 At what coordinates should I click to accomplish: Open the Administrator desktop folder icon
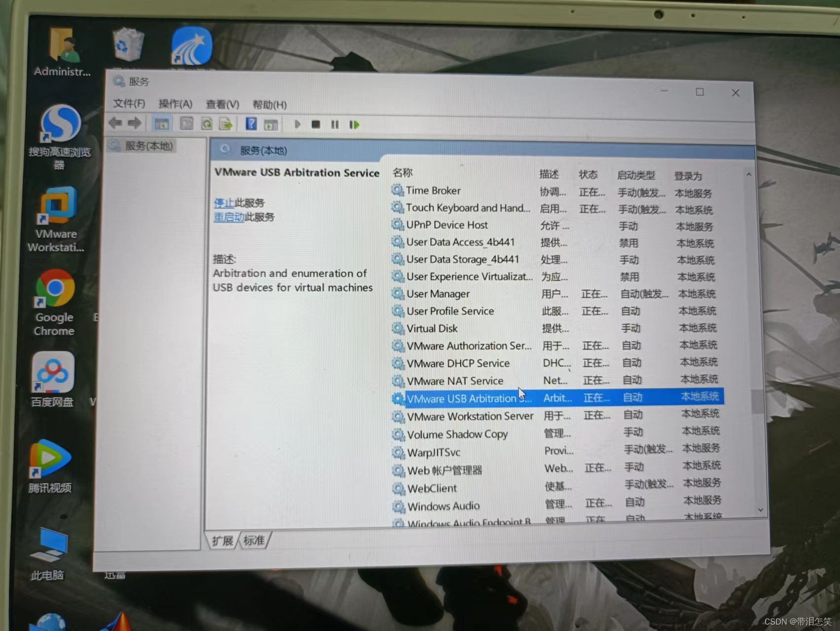(62, 52)
